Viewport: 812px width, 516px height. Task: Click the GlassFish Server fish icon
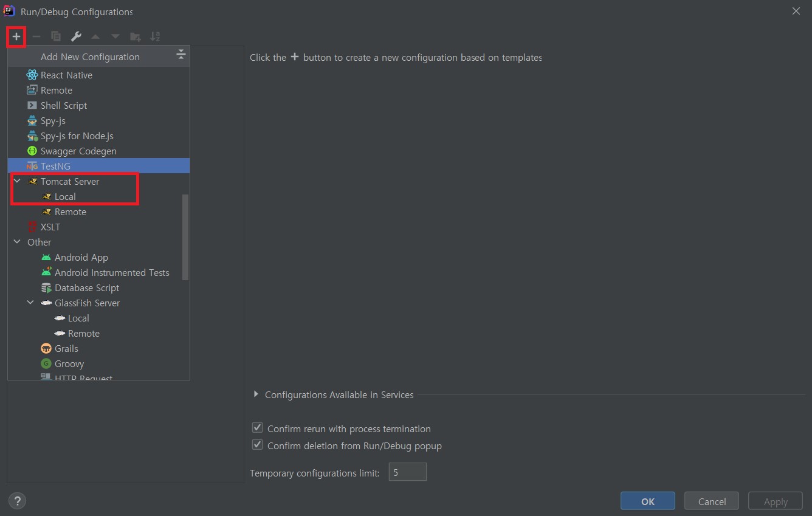pyautogui.click(x=46, y=303)
